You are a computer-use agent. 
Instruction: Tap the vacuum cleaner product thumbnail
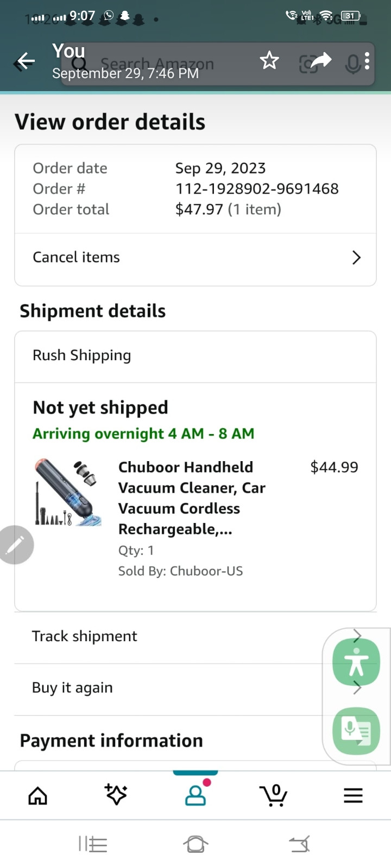coord(68,493)
